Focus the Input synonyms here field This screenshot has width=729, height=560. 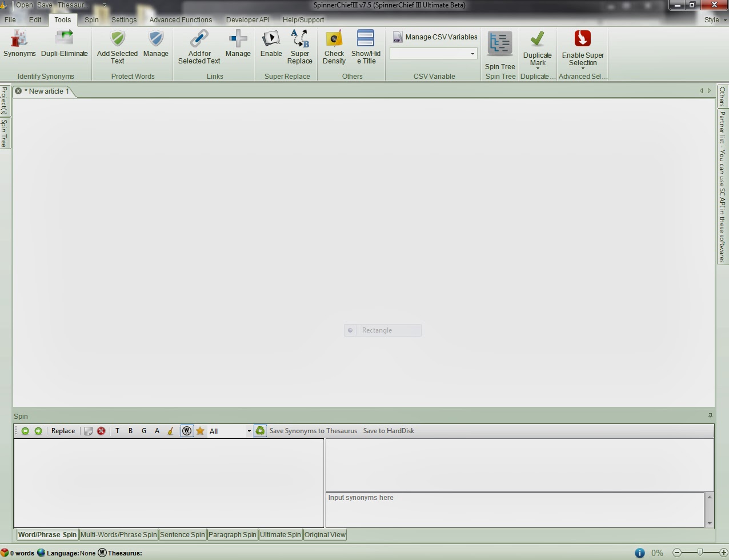(515, 510)
